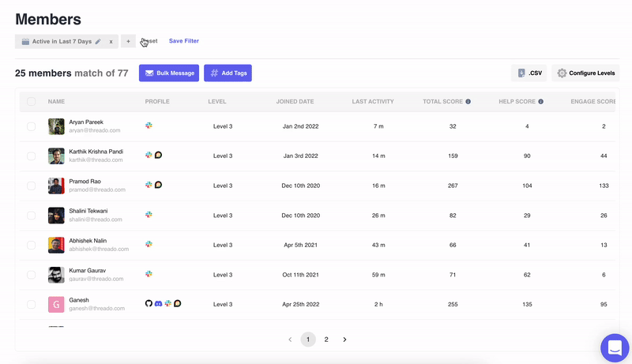
Task: Click the Reset filter link
Action: 149,41
